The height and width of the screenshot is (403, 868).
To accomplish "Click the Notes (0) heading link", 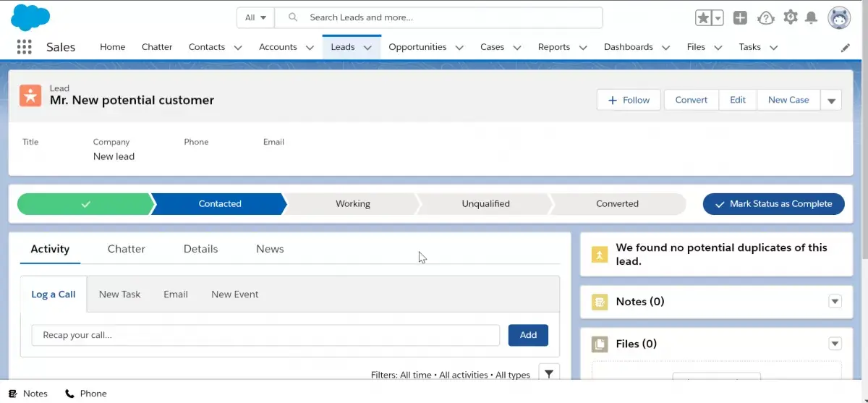I will click(x=639, y=302).
